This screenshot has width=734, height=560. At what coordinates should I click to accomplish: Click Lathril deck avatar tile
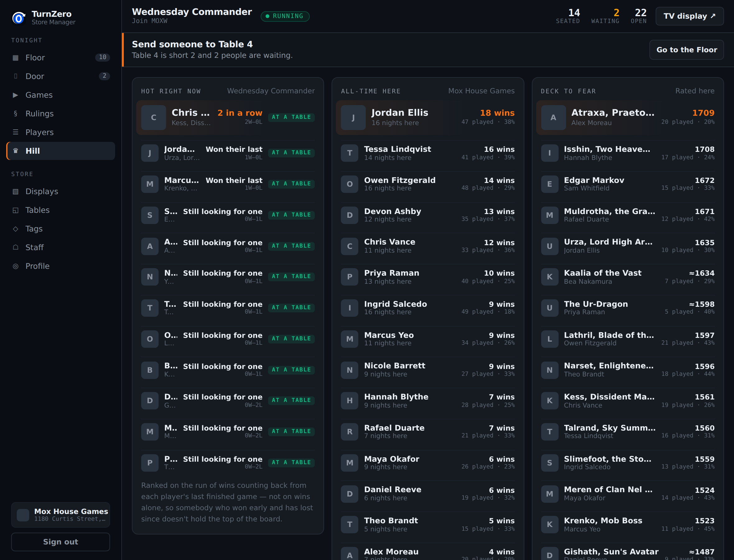pyautogui.click(x=550, y=339)
